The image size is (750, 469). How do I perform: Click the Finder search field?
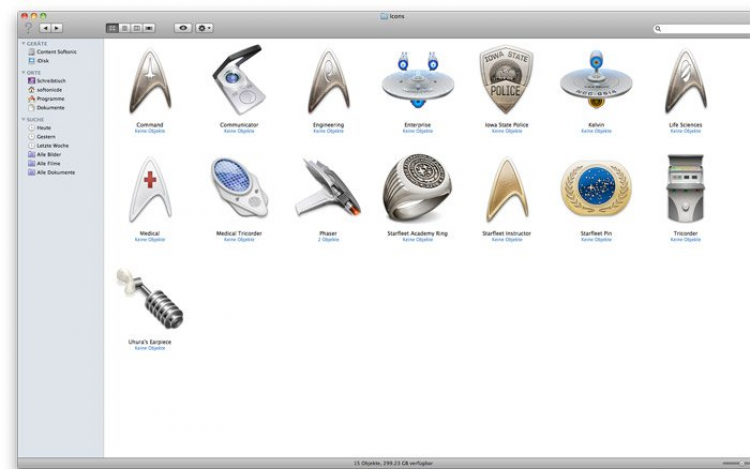(x=701, y=29)
